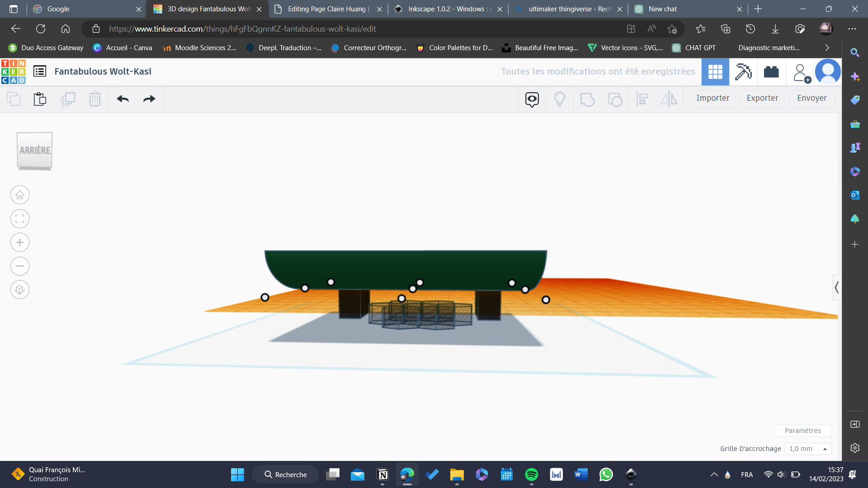868x488 pixels.
Task: Click Fit all in view icon
Action: [20, 219]
